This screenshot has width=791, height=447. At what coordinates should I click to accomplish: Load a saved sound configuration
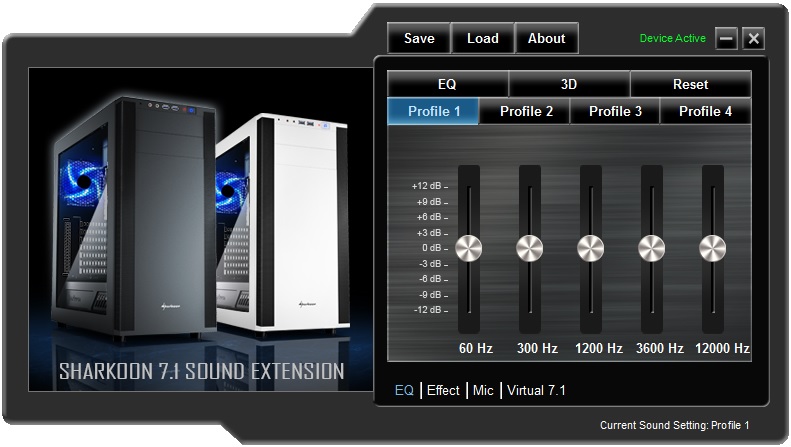(x=483, y=38)
